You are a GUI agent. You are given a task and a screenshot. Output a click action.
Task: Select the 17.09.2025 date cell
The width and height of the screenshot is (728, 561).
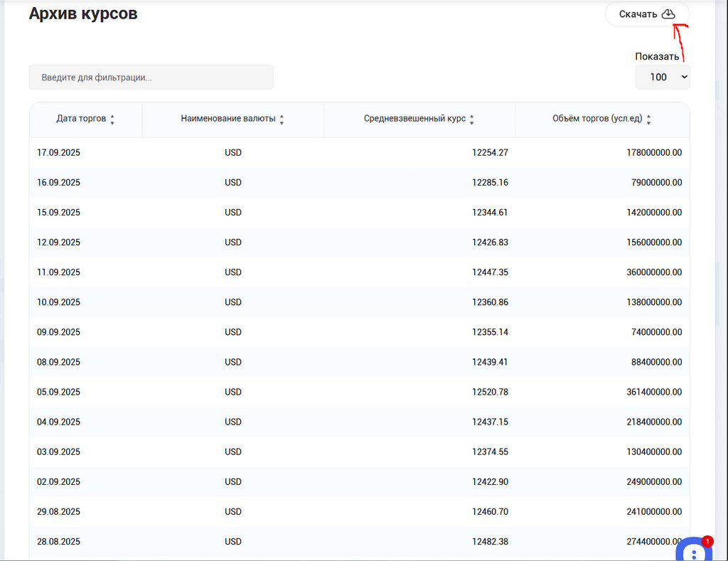coord(58,152)
